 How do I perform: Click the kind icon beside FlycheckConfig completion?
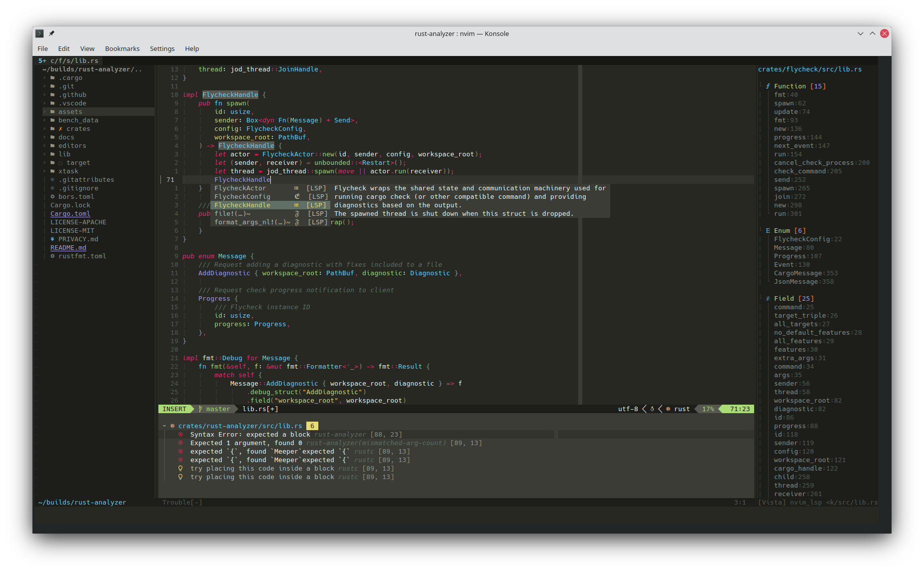point(297,197)
